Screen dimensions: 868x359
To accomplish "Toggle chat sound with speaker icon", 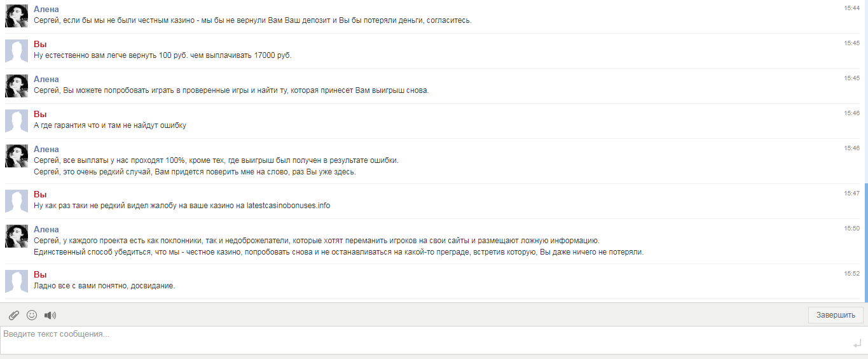I will point(50,315).
